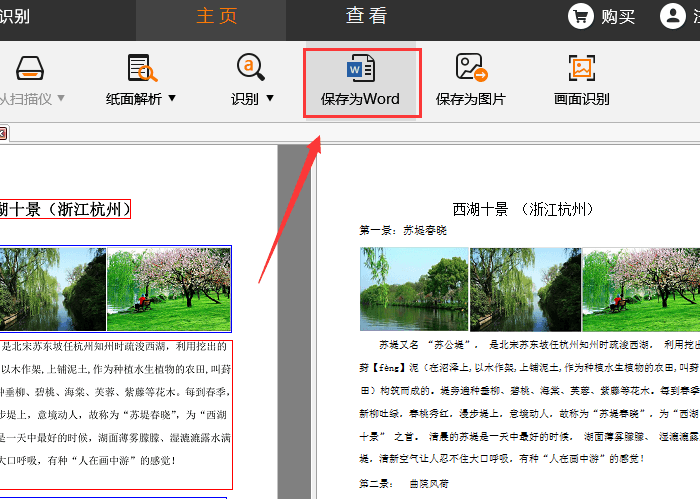The height and width of the screenshot is (499, 700).
Task: Select the pink blossom photo in left panel
Action: pos(168,288)
